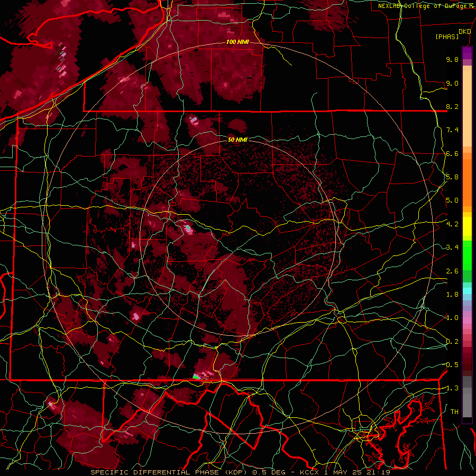Click the green high-KDP core near southern state border
Viewport: 476px width, 476px height.
(x=196, y=377)
